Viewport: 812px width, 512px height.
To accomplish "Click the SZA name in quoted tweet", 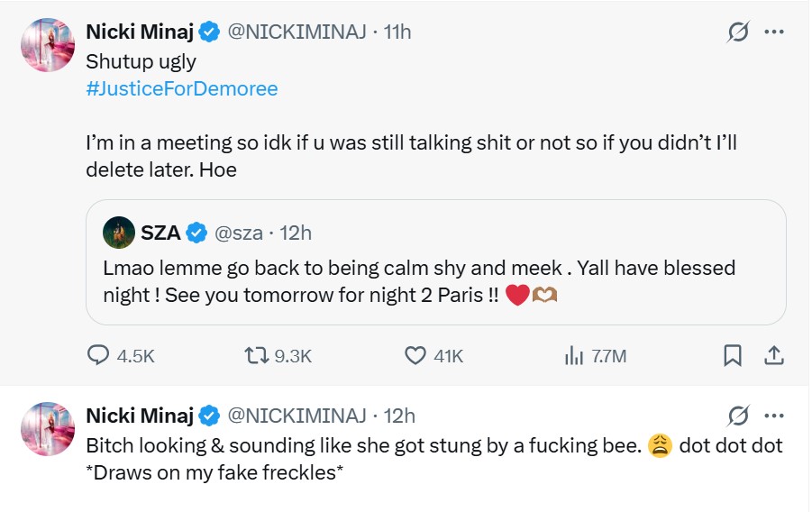I will tap(160, 233).
